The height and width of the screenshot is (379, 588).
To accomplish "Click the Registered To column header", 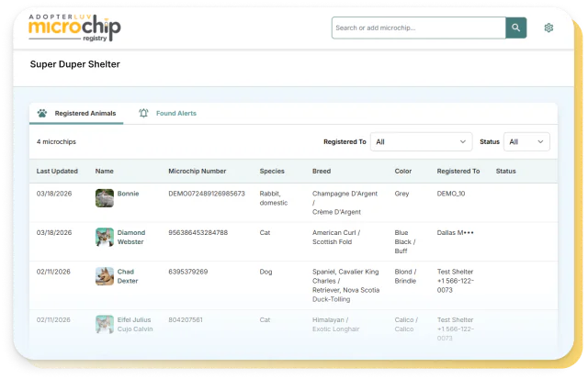I will click(458, 172).
